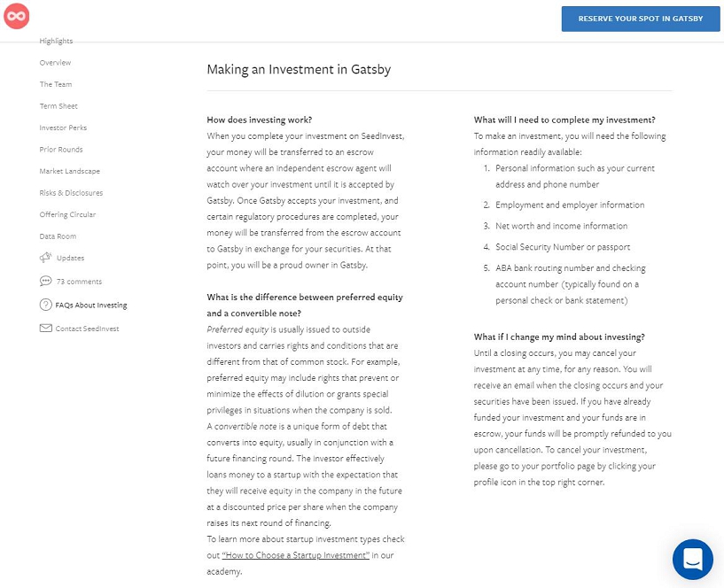Screen dimensions: 724x588
Task: Click the SeedInvest infinity logo
Action: (x=17, y=17)
